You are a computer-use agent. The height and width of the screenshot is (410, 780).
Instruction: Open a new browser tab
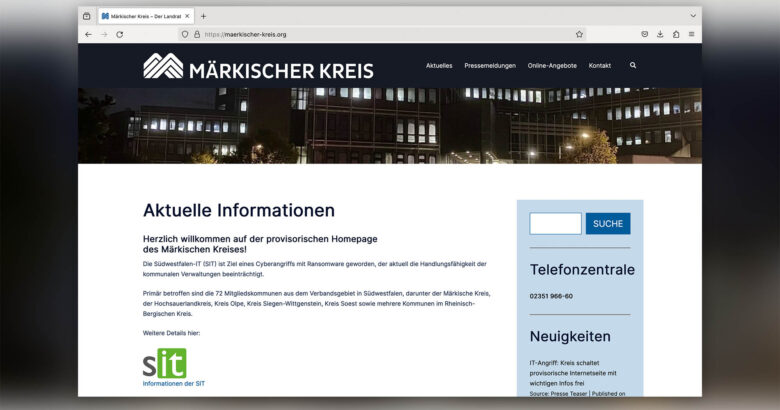(203, 16)
